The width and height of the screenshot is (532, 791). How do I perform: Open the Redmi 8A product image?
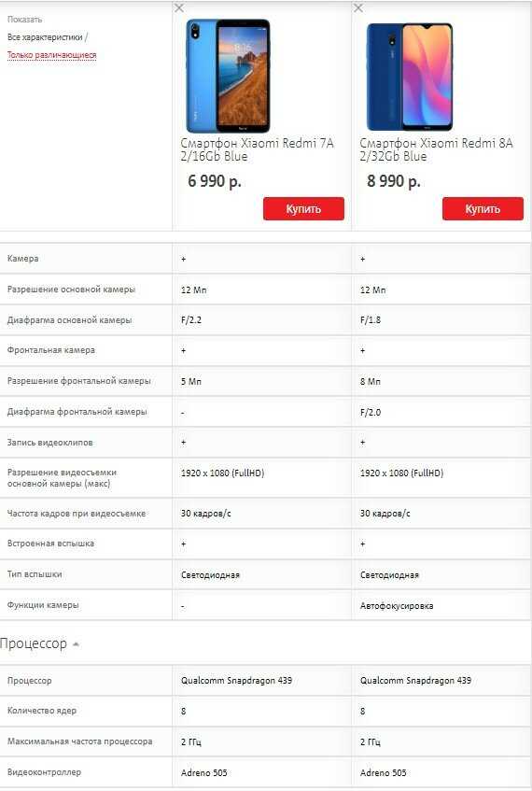(410, 77)
